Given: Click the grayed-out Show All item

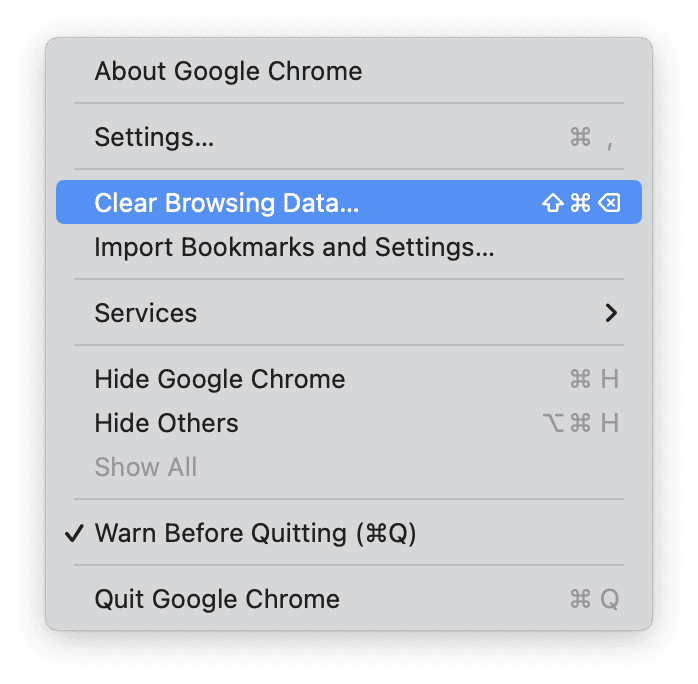Looking at the screenshot, I should click(x=146, y=467).
